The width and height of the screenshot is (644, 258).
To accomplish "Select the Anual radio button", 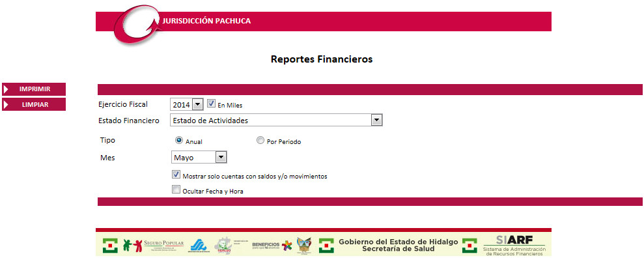I will (x=178, y=140).
